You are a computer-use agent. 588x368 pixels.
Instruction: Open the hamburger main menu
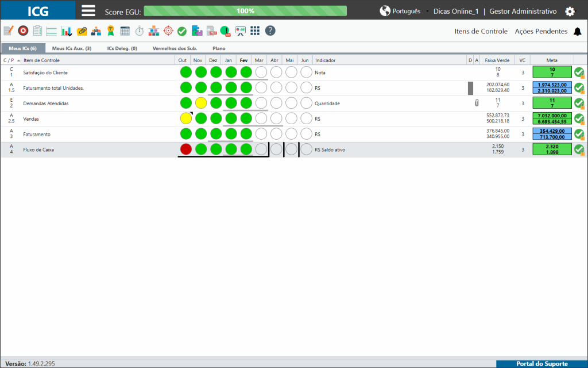tap(88, 10)
